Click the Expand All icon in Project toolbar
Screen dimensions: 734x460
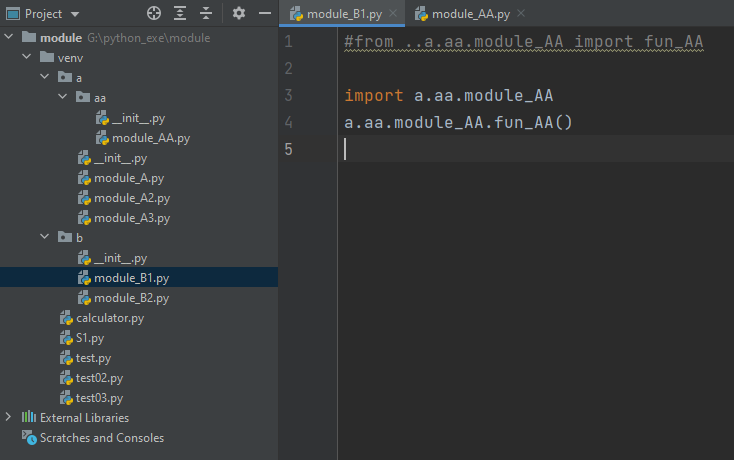(x=180, y=14)
